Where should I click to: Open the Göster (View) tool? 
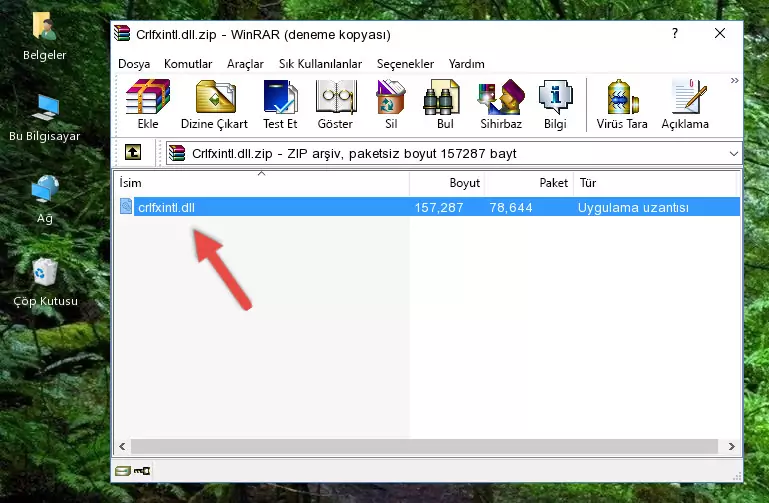[335, 104]
